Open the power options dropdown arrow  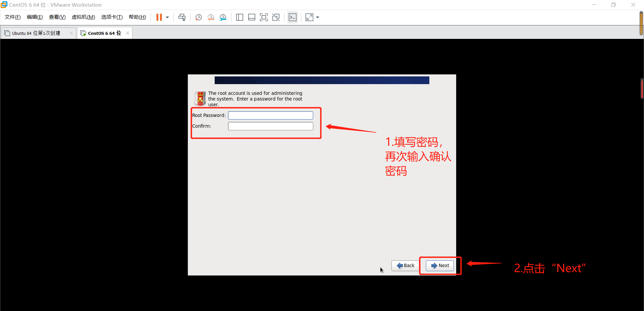pyautogui.click(x=167, y=17)
